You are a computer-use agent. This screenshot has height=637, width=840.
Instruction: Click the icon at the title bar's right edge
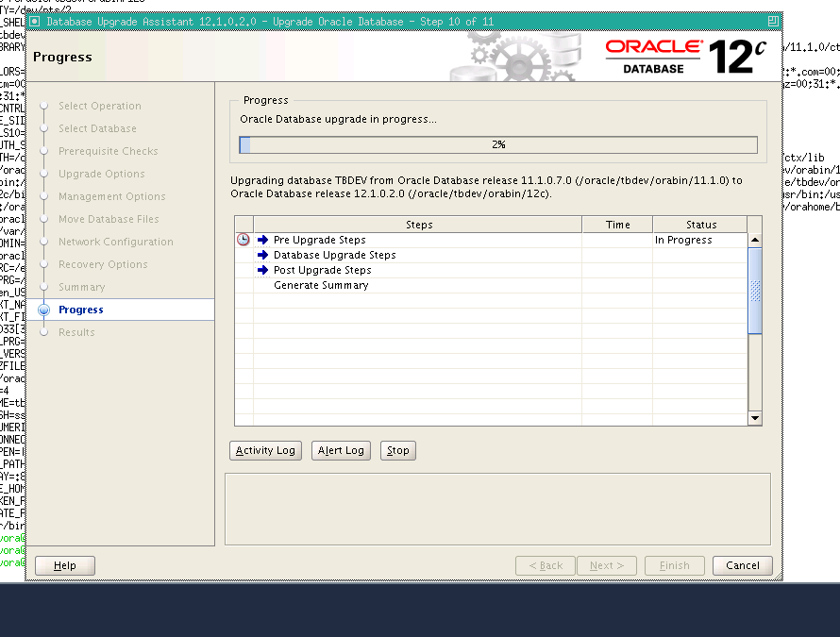[x=773, y=21]
